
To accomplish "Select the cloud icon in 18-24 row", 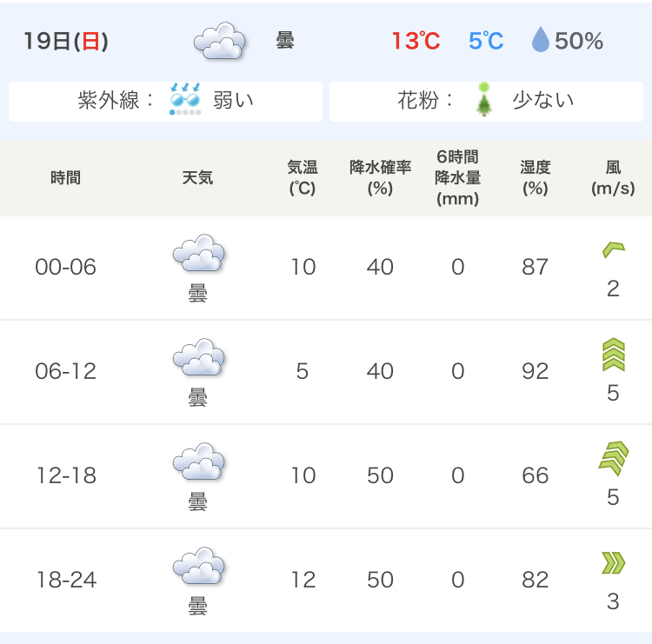I will point(199,567).
